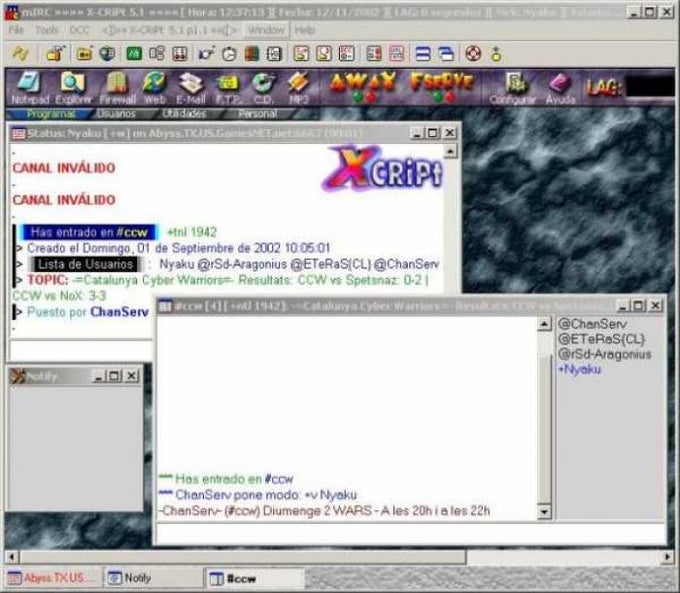Open the Ayuda help book icon

(560, 88)
